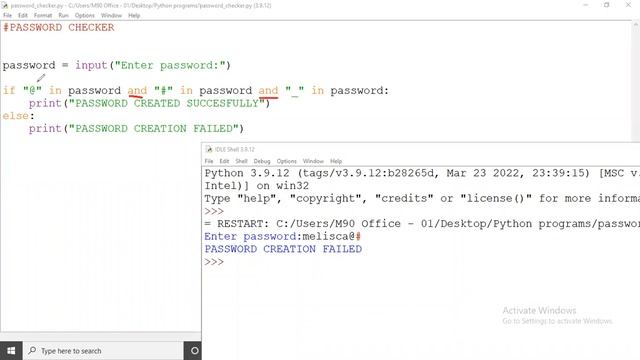This screenshot has width=640, height=360.
Task: Click the RESTART line in the shell
Action: (x=422, y=224)
